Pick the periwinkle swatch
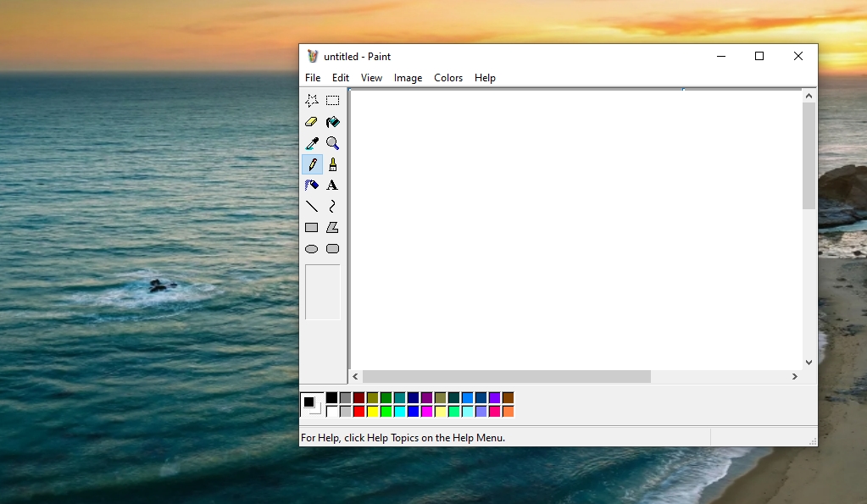The height and width of the screenshot is (504, 867). click(x=481, y=411)
